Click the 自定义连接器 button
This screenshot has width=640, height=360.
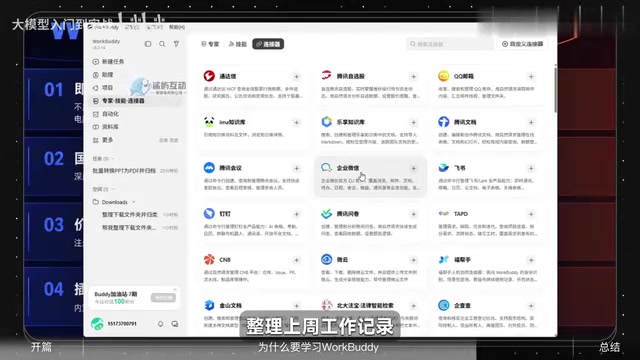pyautogui.click(x=522, y=44)
